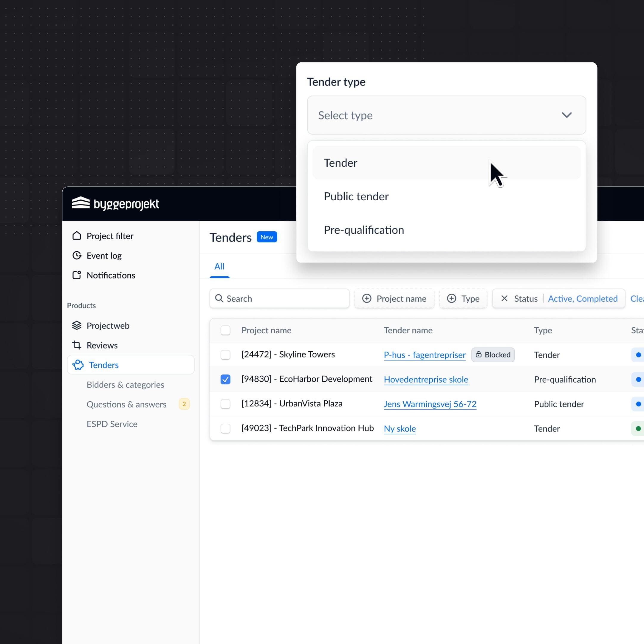Click the magnifier icon in Search
The image size is (644, 644).
219,298
